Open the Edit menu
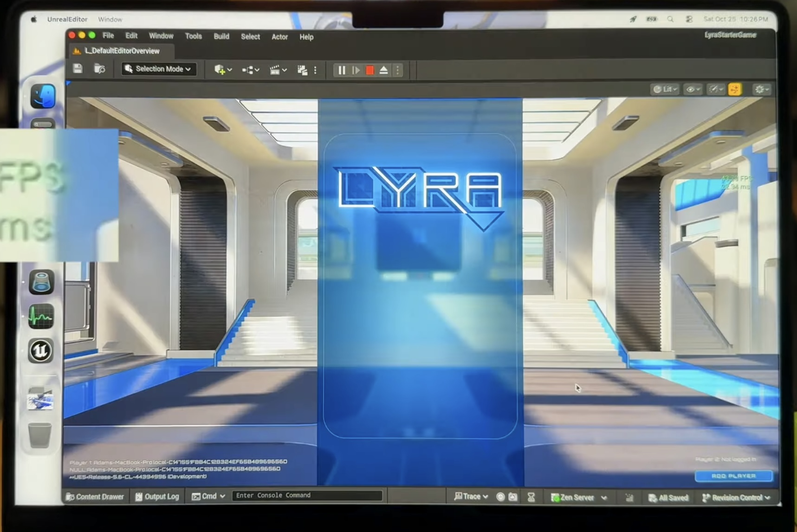 [131, 36]
